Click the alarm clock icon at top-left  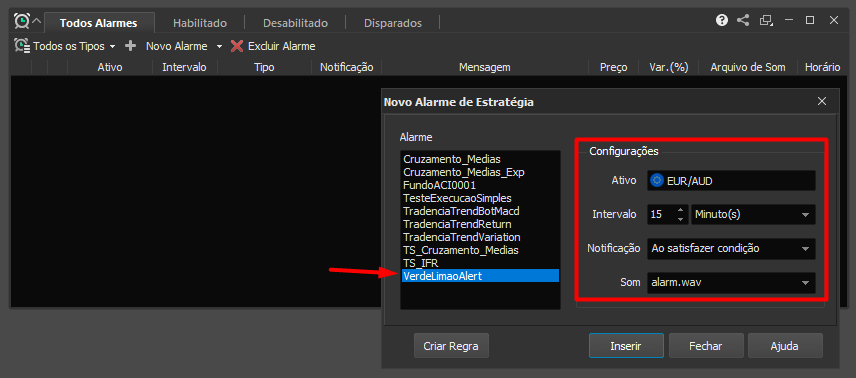tap(21, 22)
